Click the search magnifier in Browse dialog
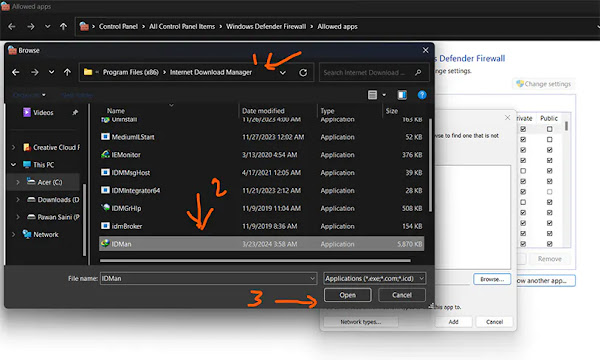This screenshot has width=600, height=360. click(x=418, y=72)
